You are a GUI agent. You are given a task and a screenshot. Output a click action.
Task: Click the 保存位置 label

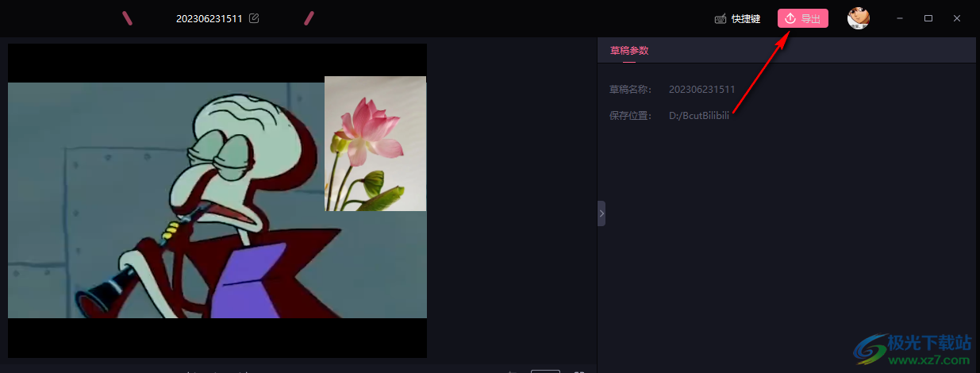click(x=630, y=115)
